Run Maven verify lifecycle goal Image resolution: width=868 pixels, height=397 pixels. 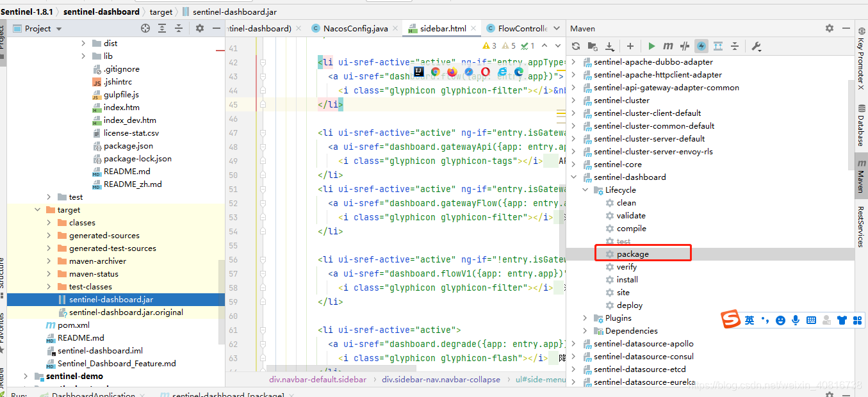pos(626,266)
